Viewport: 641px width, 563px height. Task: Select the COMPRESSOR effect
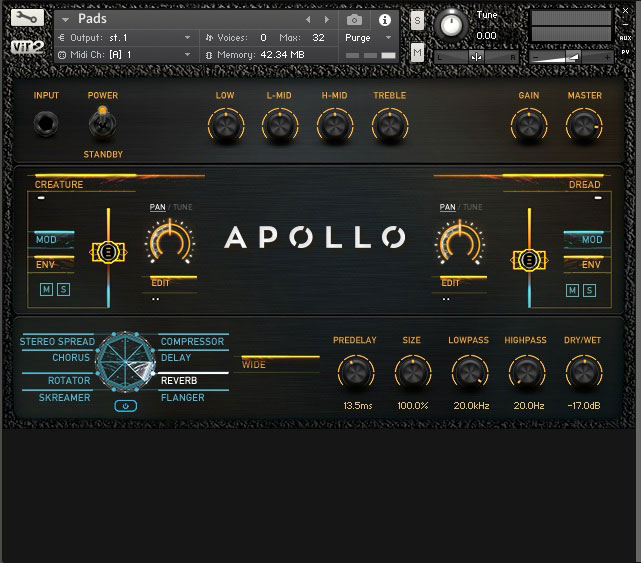pyautogui.click(x=192, y=341)
